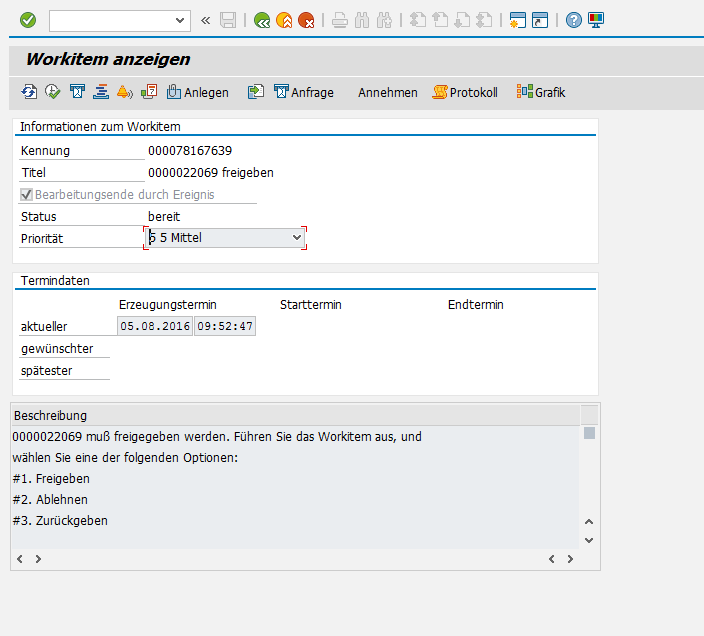704x636 pixels.
Task: Open the Customize Local Layout monitor icon
Action: pyautogui.click(x=596, y=19)
